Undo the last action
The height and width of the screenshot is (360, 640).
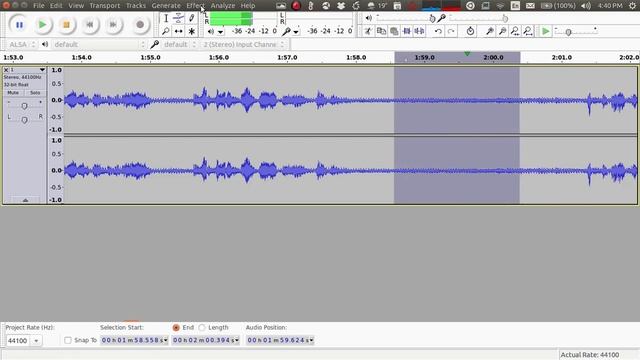click(438, 31)
